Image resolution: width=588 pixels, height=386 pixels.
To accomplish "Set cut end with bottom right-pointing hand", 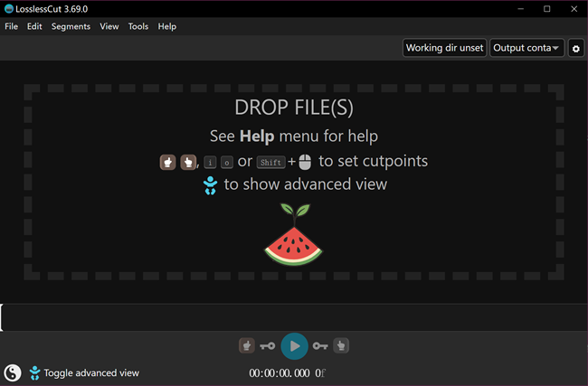I will click(x=341, y=345).
